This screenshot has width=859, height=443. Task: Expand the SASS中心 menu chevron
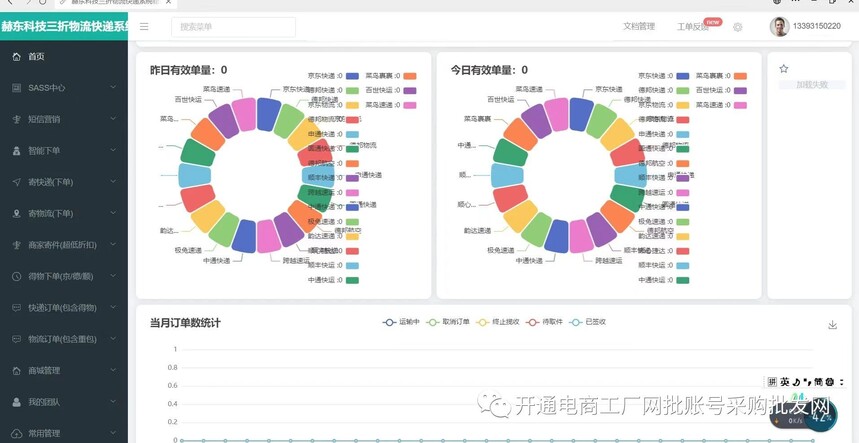[113, 88]
